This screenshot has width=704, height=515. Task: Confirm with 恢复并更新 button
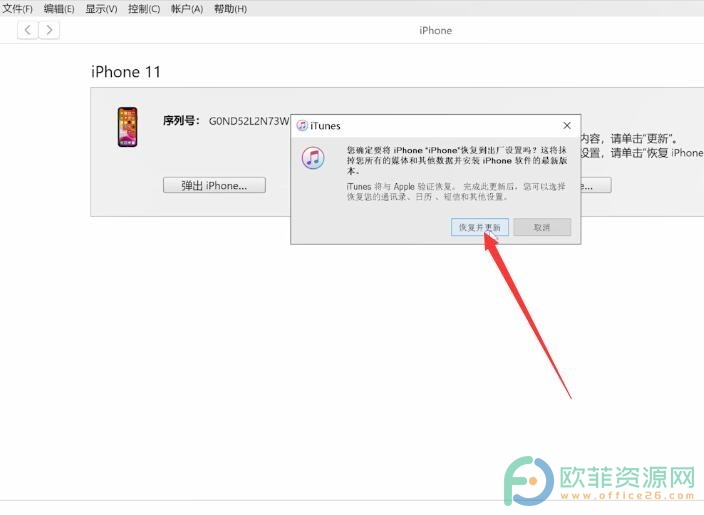tap(480, 227)
